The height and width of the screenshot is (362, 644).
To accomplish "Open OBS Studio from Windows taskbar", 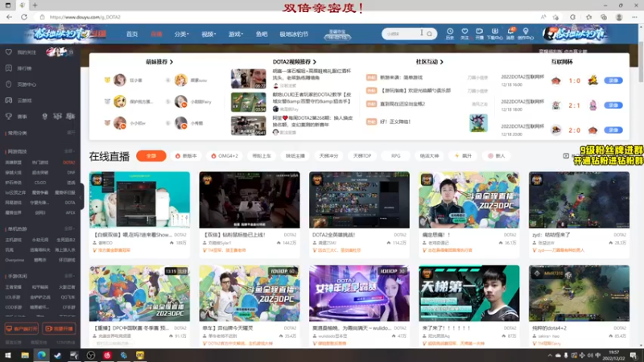I will 91,356.
